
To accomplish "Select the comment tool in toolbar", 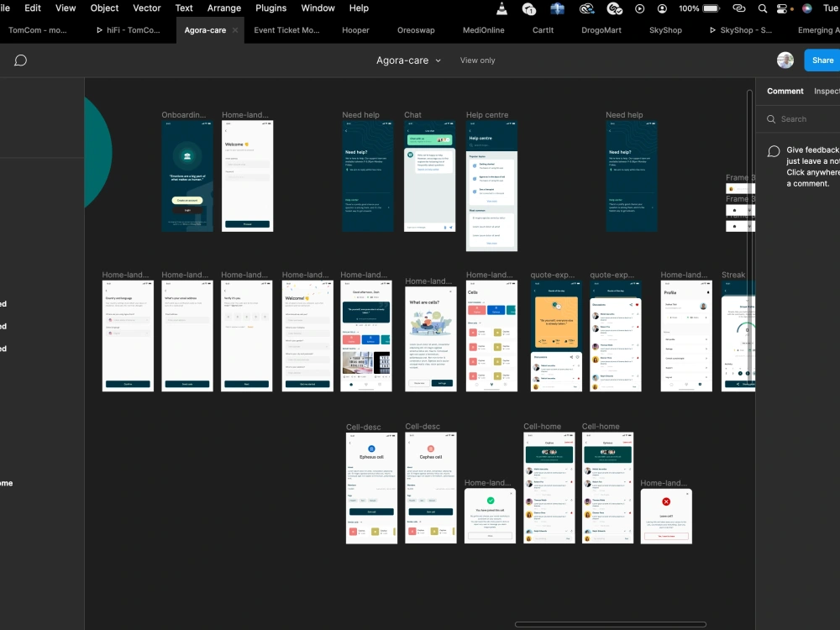I will click(20, 60).
